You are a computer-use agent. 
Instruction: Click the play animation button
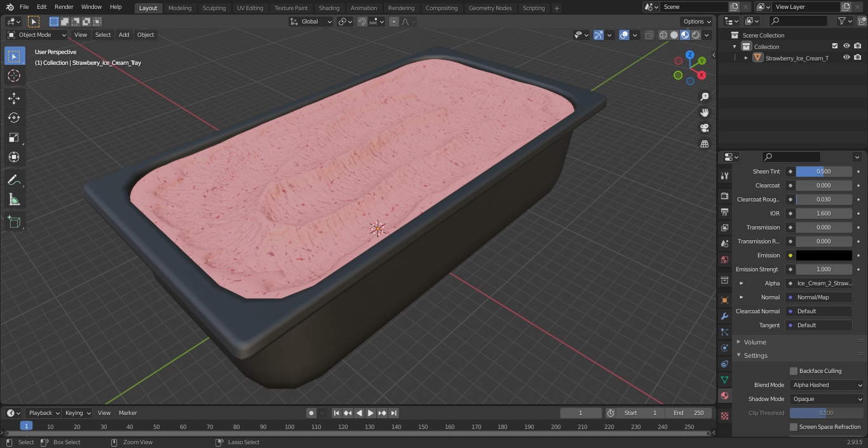(x=370, y=413)
